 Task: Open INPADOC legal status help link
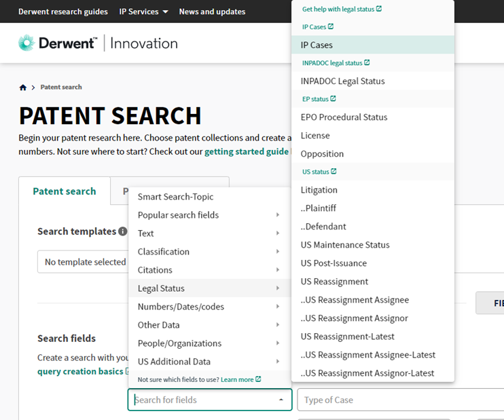point(336,63)
